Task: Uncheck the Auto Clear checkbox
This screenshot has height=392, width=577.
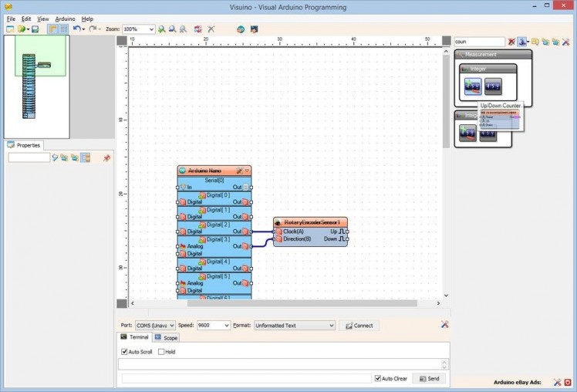Action: tap(378, 379)
